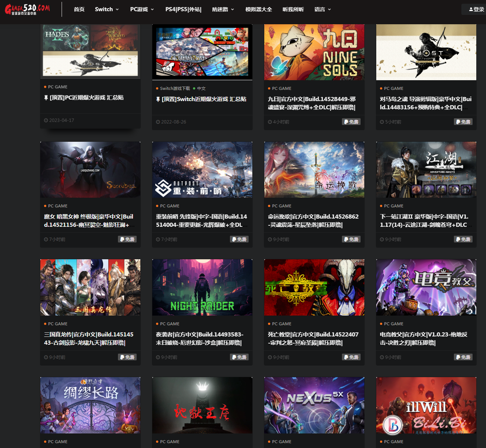
Task: Open the 语言 language dropdown
Action: pyautogui.click(x=323, y=9)
